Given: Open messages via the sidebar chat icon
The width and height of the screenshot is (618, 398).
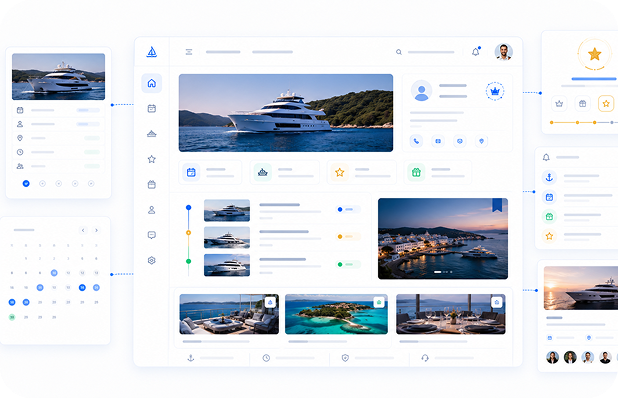Looking at the screenshot, I should [x=152, y=235].
